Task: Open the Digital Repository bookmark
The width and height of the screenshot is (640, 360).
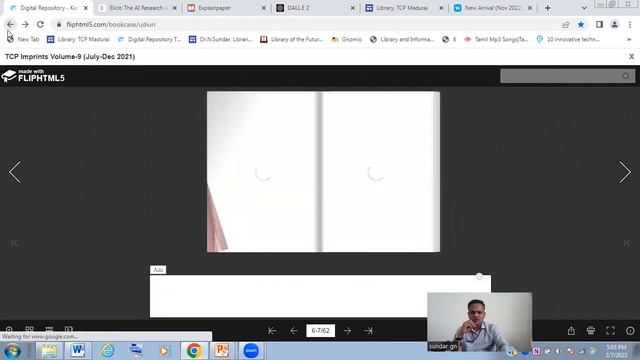Action: [x=149, y=40]
